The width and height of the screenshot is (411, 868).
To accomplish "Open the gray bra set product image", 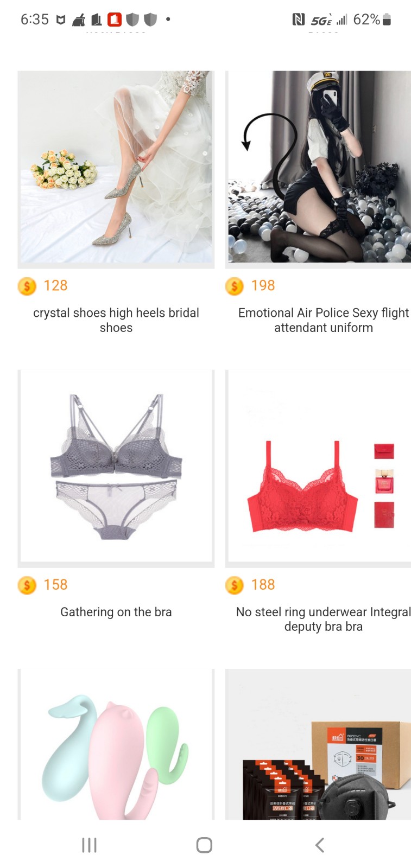I will click(116, 469).
